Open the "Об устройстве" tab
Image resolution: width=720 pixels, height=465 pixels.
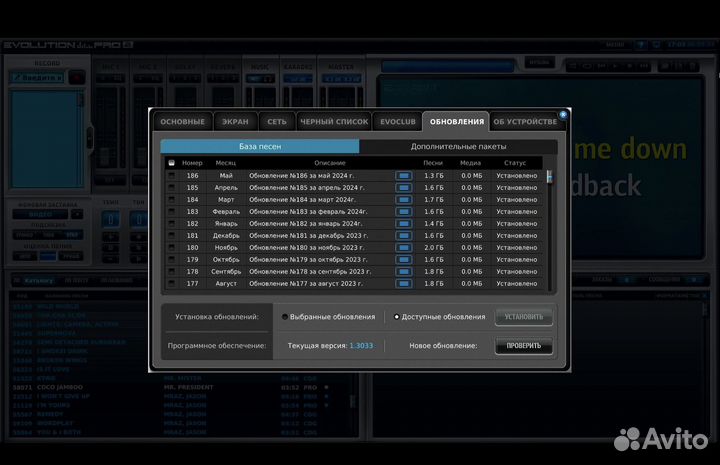pos(525,122)
